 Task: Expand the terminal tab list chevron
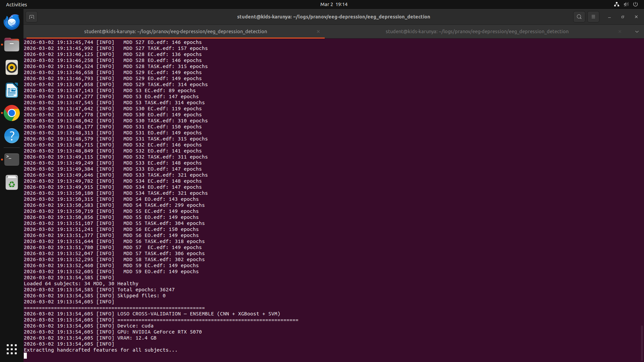(x=637, y=32)
